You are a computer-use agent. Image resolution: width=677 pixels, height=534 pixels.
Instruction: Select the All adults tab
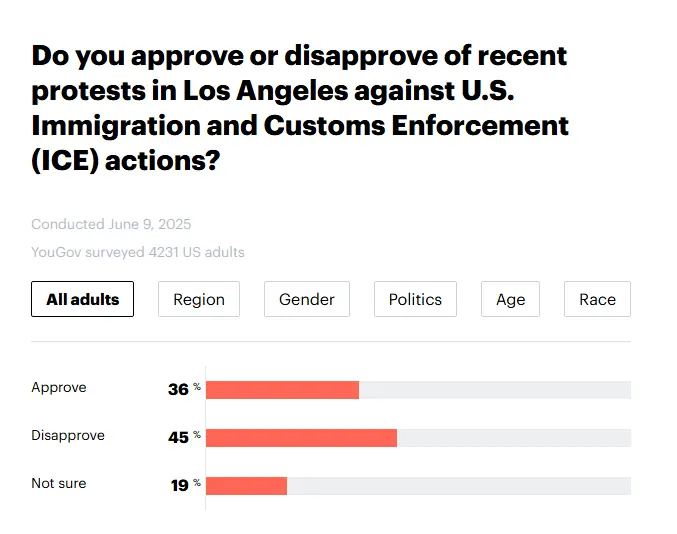coord(82,299)
